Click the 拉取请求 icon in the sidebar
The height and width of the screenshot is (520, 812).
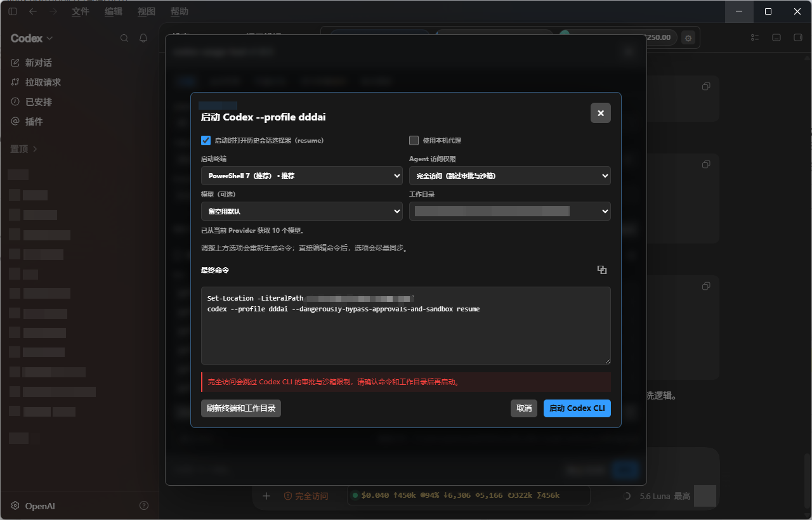pos(15,82)
